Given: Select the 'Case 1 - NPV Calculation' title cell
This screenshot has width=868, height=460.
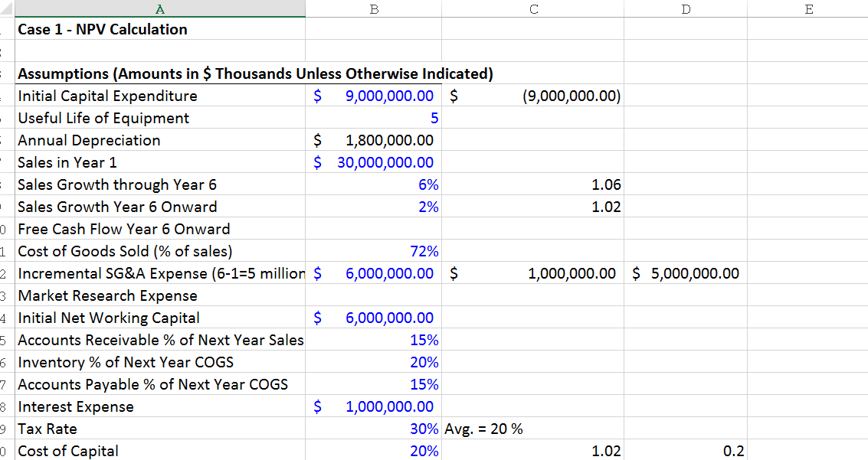Looking at the screenshot, I should pos(160,29).
